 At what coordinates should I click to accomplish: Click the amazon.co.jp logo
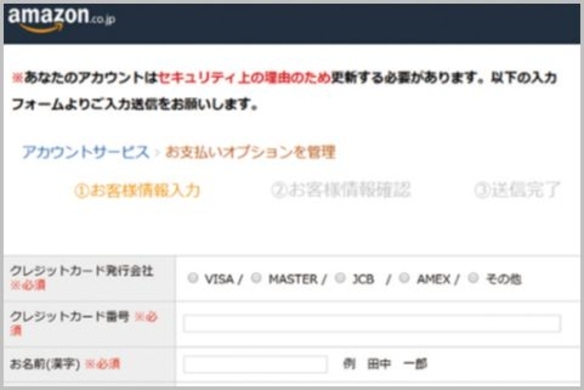(62, 20)
